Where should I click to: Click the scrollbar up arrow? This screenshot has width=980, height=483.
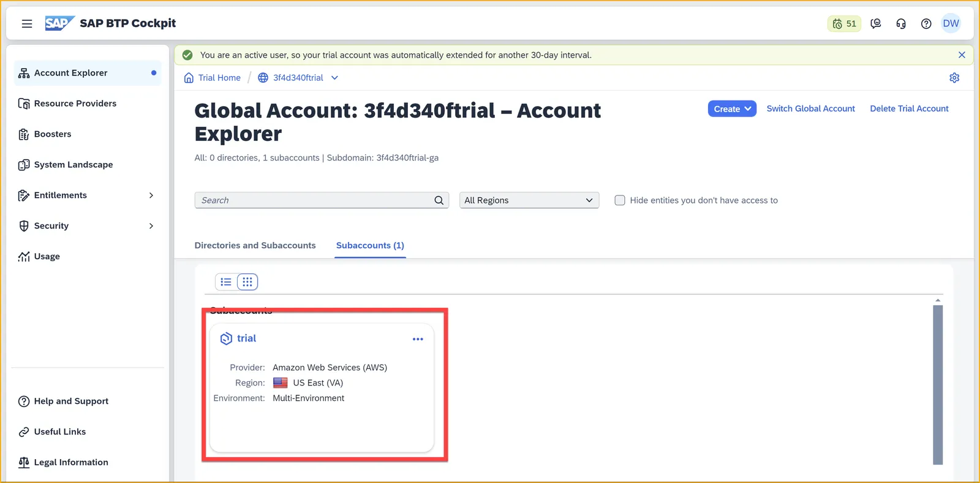[x=938, y=300]
